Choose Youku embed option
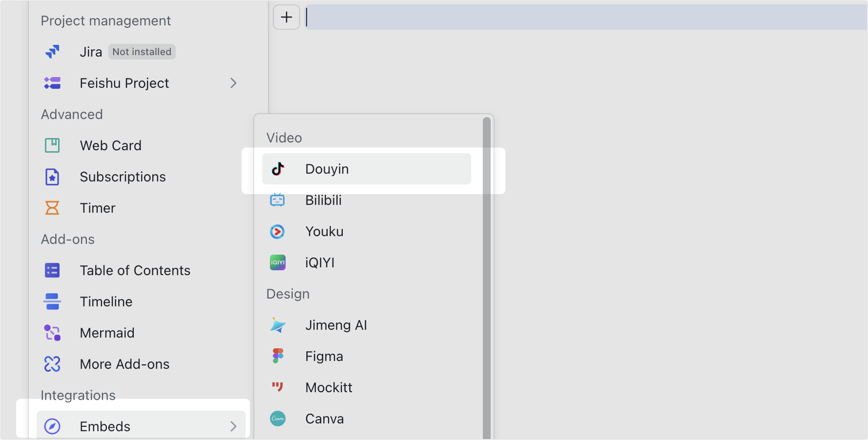 coord(367,231)
